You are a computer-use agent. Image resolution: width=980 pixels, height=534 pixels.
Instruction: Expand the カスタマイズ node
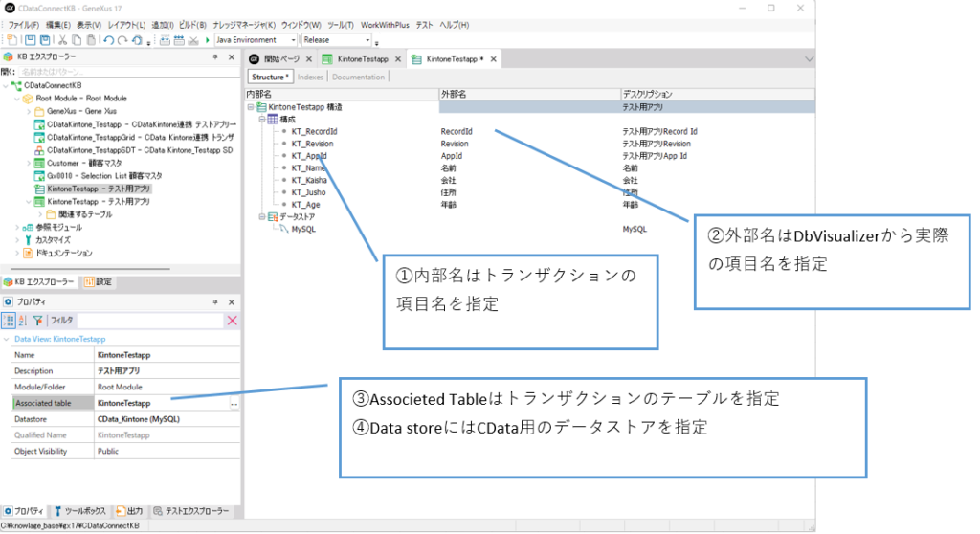tap(17, 240)
